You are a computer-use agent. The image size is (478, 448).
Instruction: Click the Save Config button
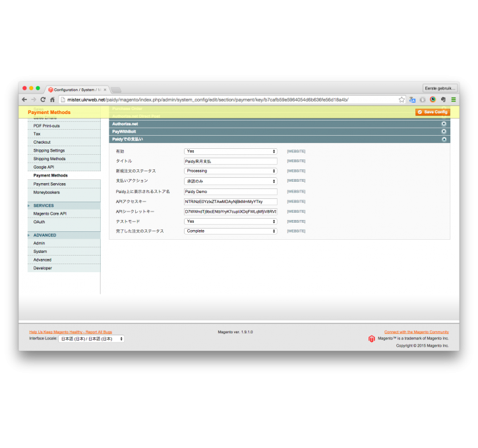pyautogui.click(x=433, y=112)
